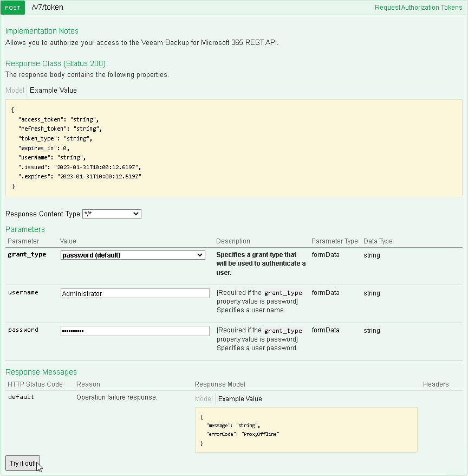Click the string data type in grant_type row
This screenshot has height=476, width=468.
[x=372, y=255]
